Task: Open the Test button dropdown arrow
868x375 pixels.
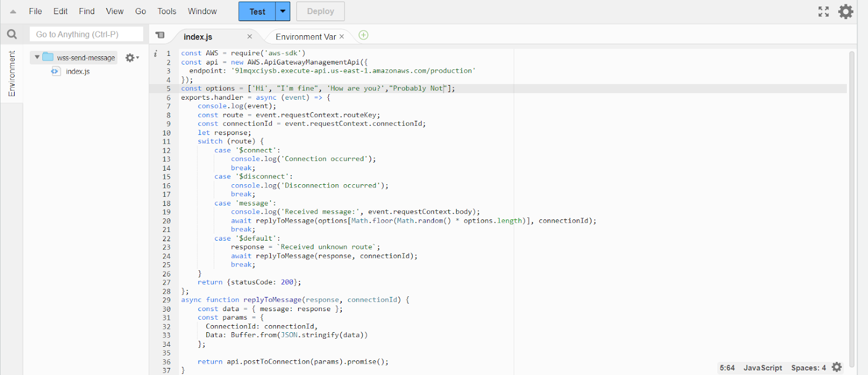Action: [x=283, y=11]
